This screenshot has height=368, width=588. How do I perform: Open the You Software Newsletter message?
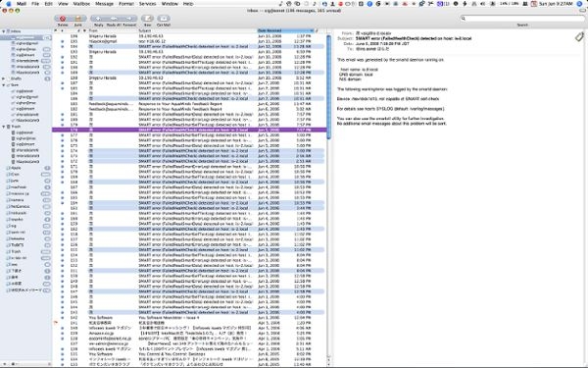tap(188, 318)
